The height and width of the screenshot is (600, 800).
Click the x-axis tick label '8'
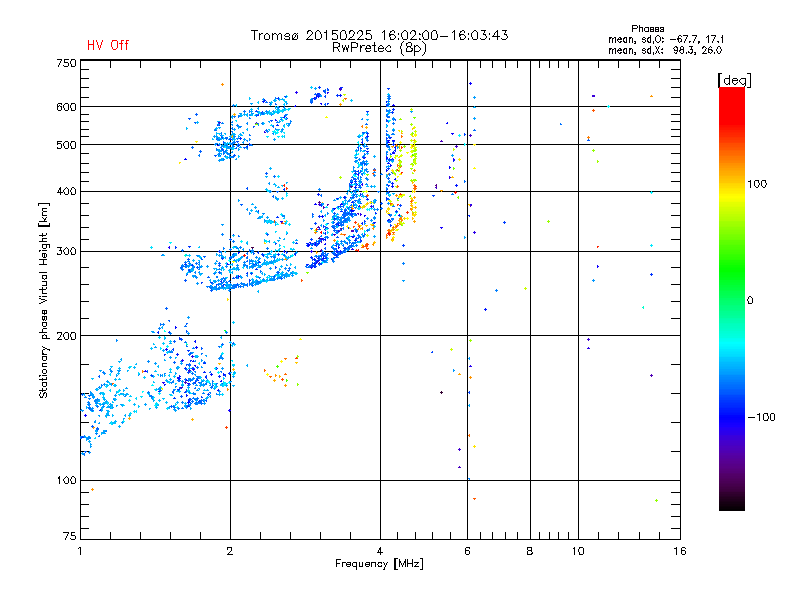tap(530, 551)
